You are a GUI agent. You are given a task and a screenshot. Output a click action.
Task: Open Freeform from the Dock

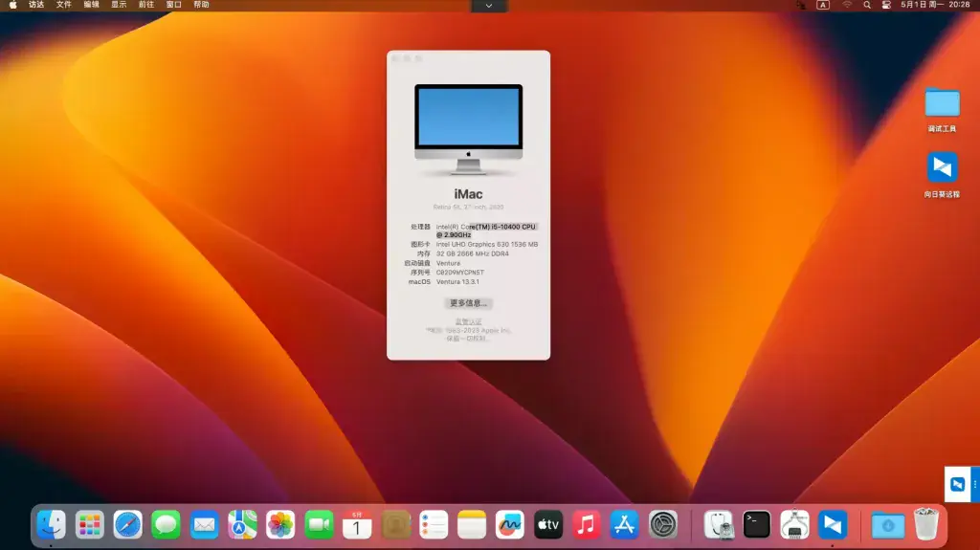(509, 524)
